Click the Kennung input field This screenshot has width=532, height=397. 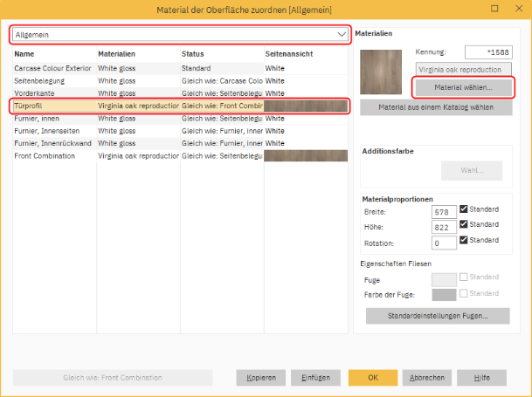(487, 53)
